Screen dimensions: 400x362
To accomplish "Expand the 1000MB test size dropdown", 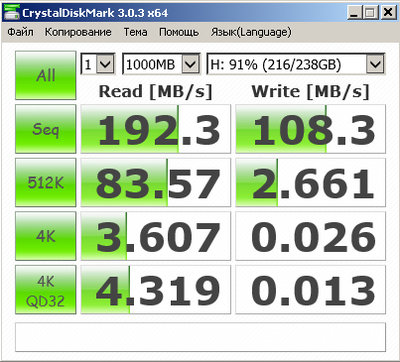I will click(161, 64).
